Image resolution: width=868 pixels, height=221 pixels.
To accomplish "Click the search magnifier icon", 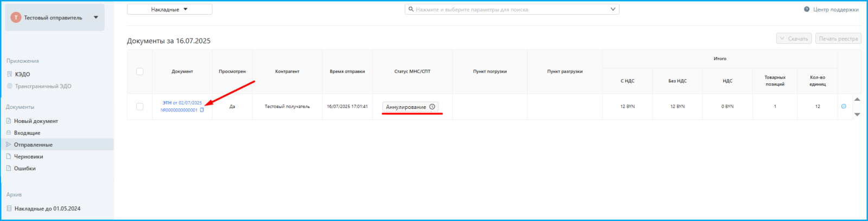I will point(411,9).
